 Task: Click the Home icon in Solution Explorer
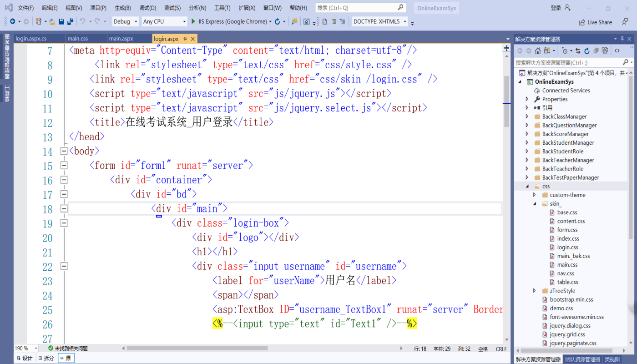coord(538,51)
